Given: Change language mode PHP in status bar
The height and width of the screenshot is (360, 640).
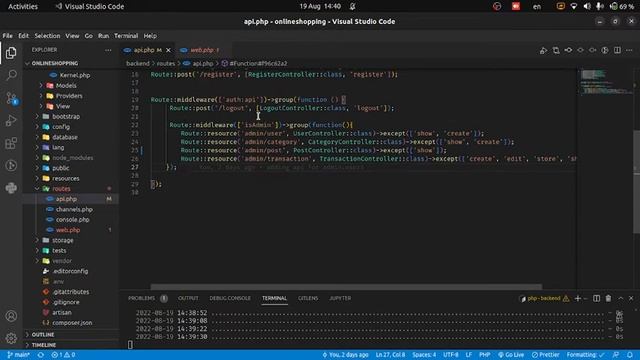Looking at the screenshot, I should [x=484, y=355].
